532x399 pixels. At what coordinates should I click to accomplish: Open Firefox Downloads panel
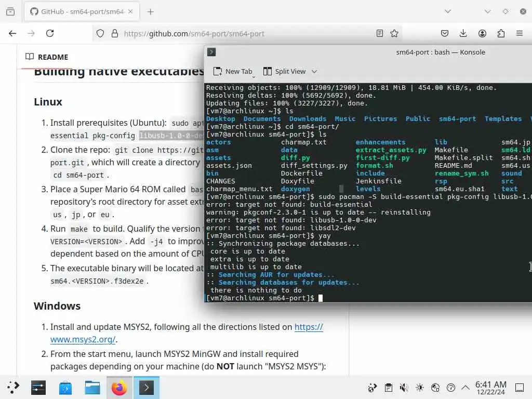463,33
